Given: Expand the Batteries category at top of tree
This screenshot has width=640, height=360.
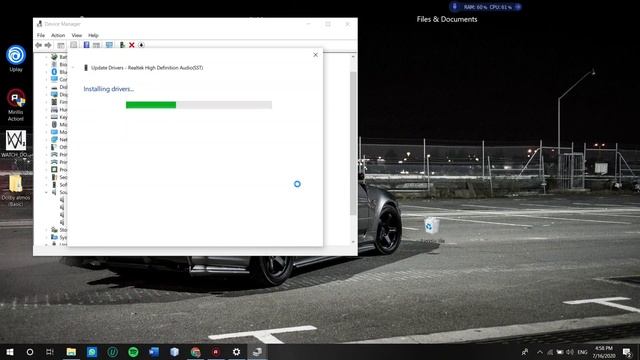Looking at the screenshot, I should click(46, 57).
